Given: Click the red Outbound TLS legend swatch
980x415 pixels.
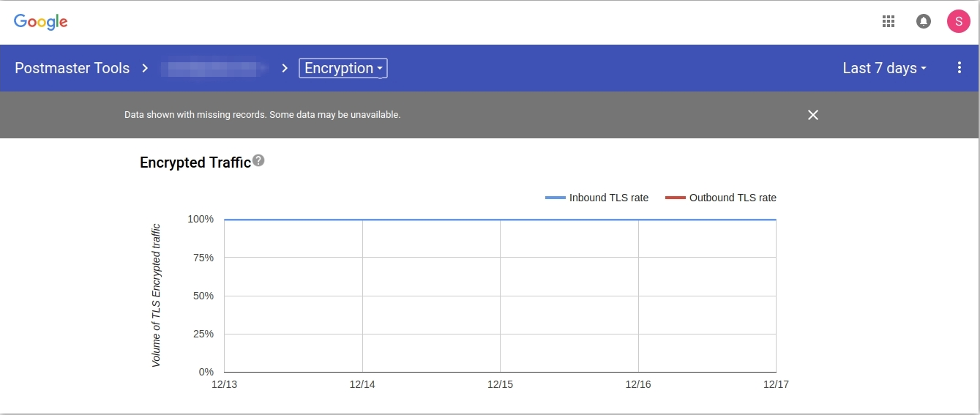Looking at the screenshot, I should 676,198.
